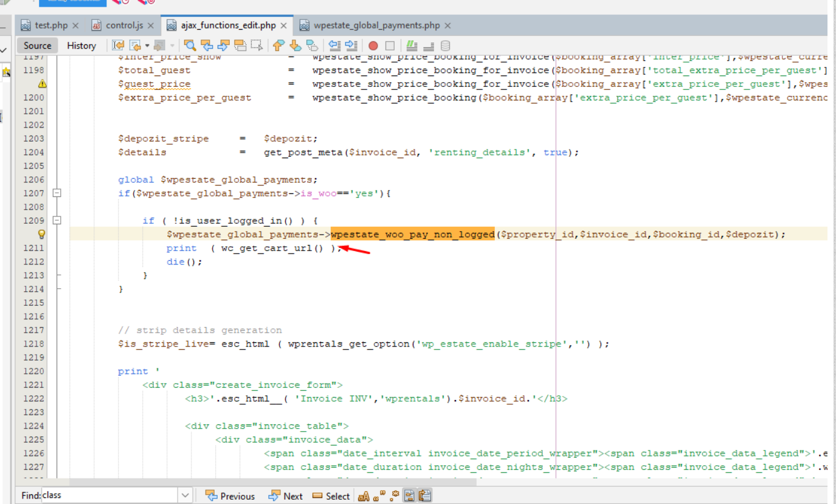This screenshot has height=504, width=836.
Task: Click the Previous find button
Action: click(230, 496)
